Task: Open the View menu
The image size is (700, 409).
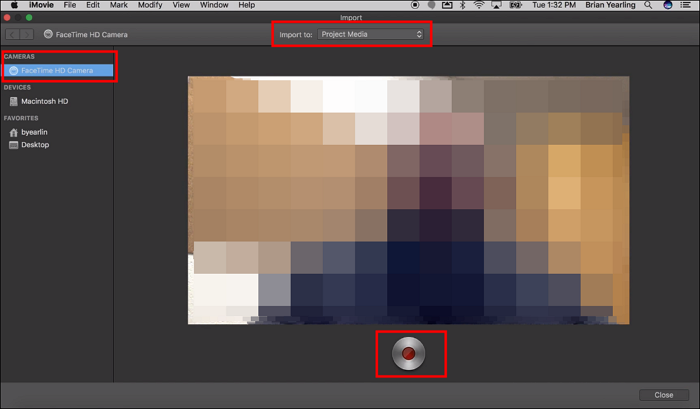Action: 181,5
